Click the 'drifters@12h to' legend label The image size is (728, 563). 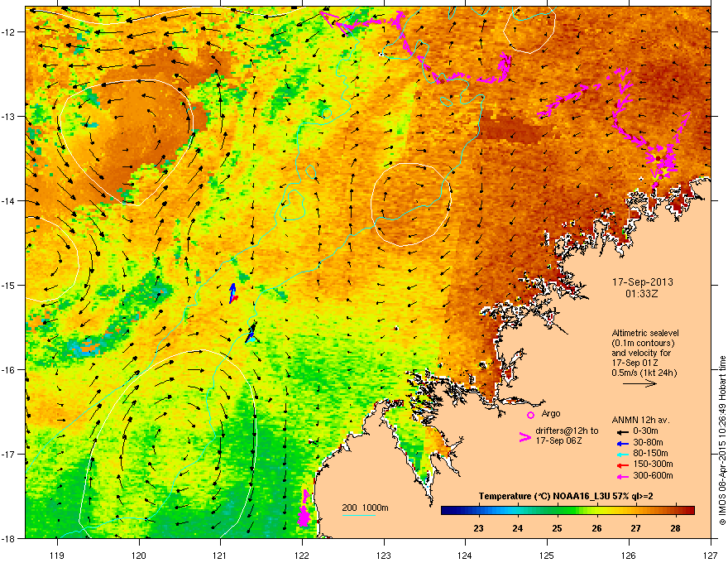pyautogui.click(x=567, y=431)
